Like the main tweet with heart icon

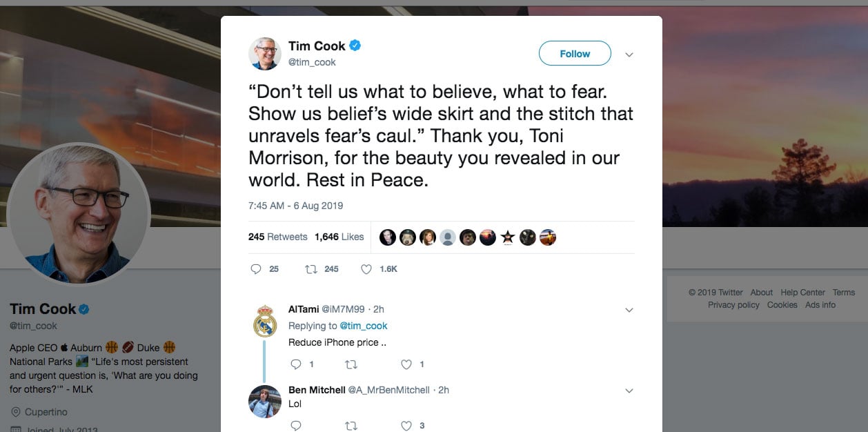pyautogui.click(x=366, y=269)
